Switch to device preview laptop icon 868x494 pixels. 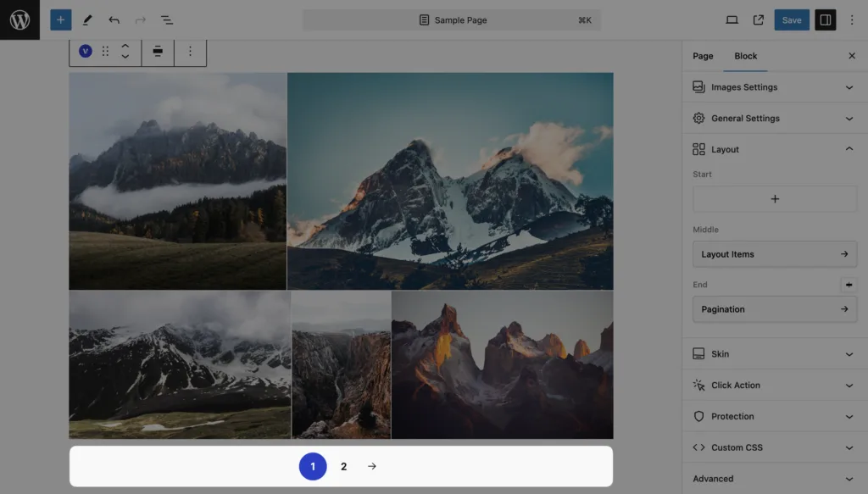point(732,20)
